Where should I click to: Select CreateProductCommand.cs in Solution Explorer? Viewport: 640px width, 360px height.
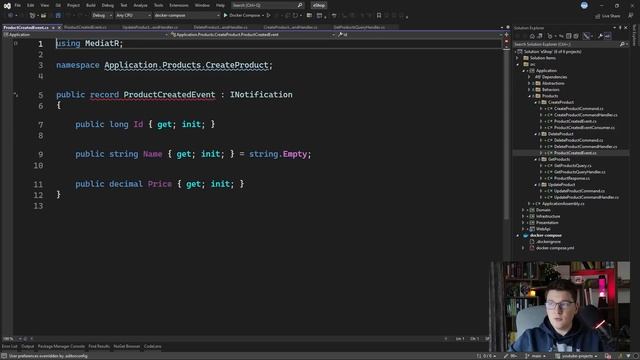(579, 109)
